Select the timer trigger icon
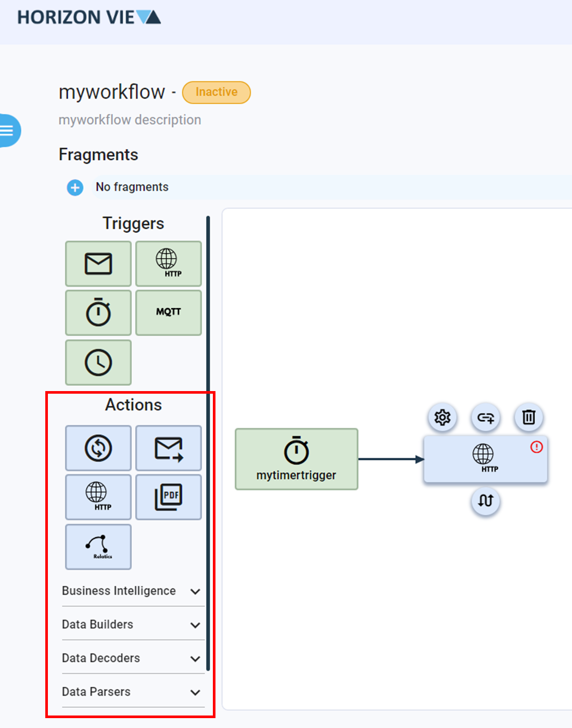The height and width of the screenshot is (728, 572). click(x=98, y=312)
